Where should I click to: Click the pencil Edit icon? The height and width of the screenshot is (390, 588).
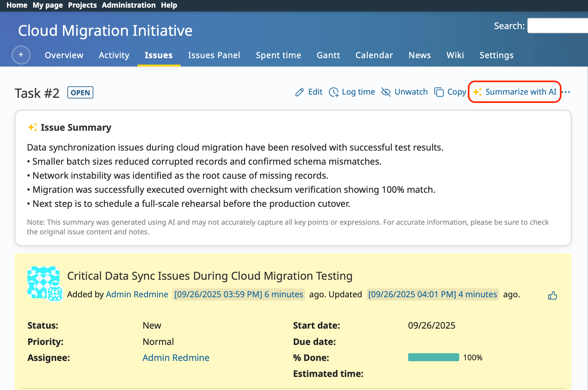299,92
